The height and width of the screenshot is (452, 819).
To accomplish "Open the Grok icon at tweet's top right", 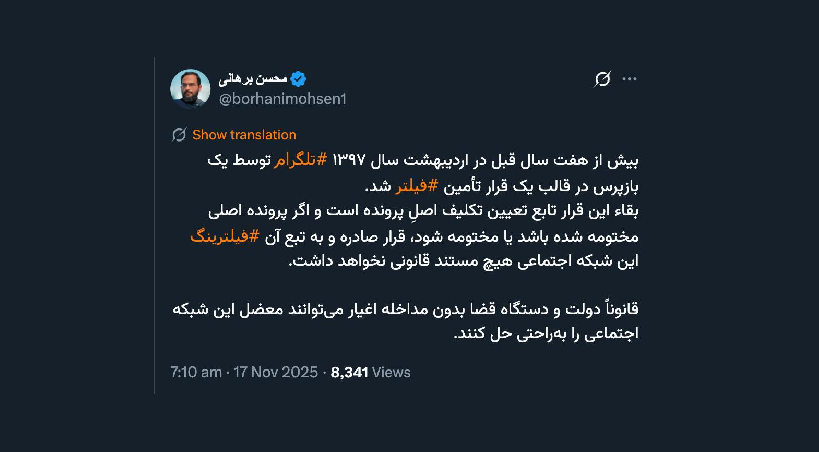I will (603, 79).
